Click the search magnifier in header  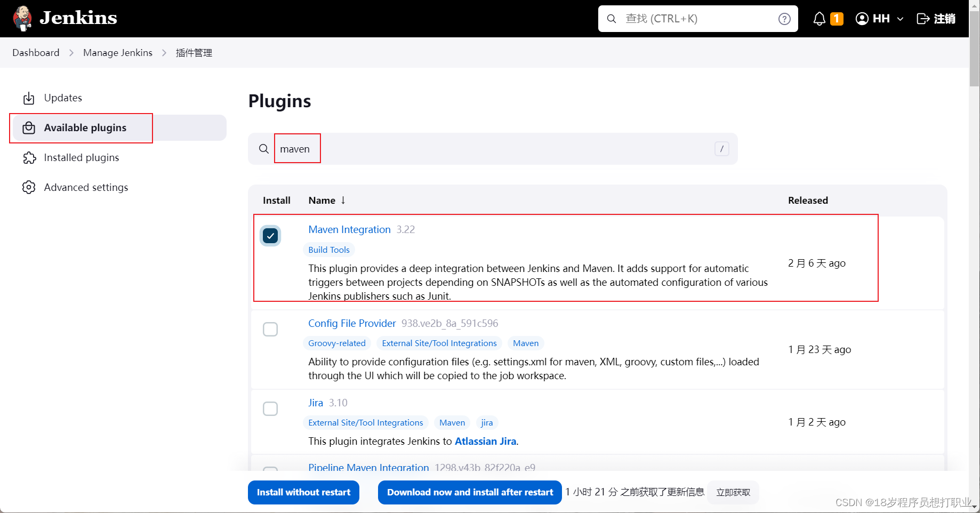pyautogui.click(x=612, y=19)
